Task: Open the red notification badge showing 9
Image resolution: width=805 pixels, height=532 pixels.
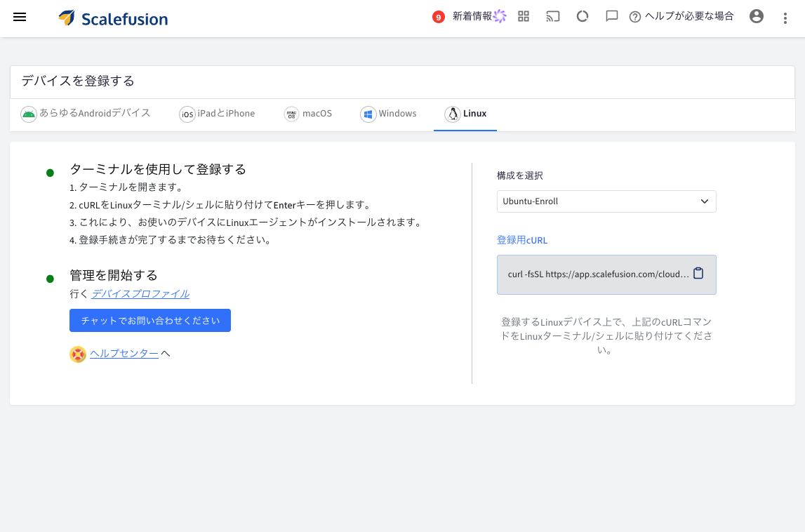Action: tap(438, 17)
